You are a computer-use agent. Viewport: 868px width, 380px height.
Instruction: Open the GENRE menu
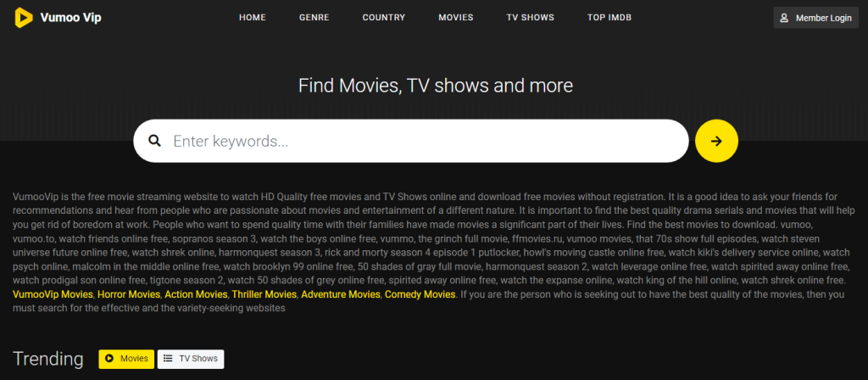click(x=314, y=18)
